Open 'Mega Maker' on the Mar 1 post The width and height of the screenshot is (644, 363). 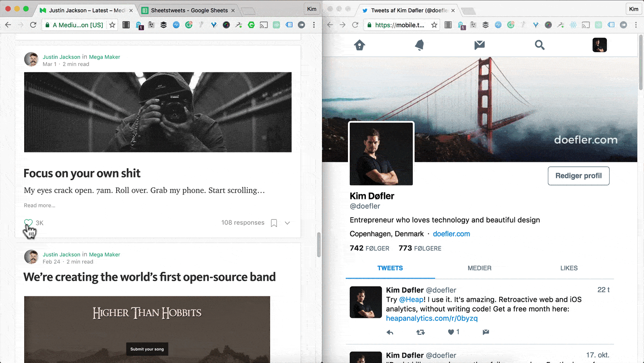point(104,57)
